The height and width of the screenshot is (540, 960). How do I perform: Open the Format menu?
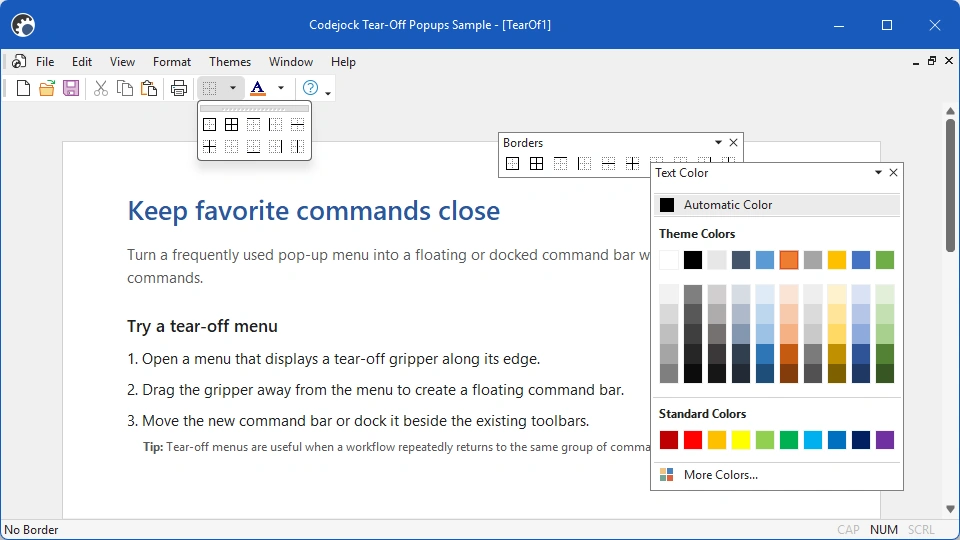pyautogui.click(x=171, y=62)
